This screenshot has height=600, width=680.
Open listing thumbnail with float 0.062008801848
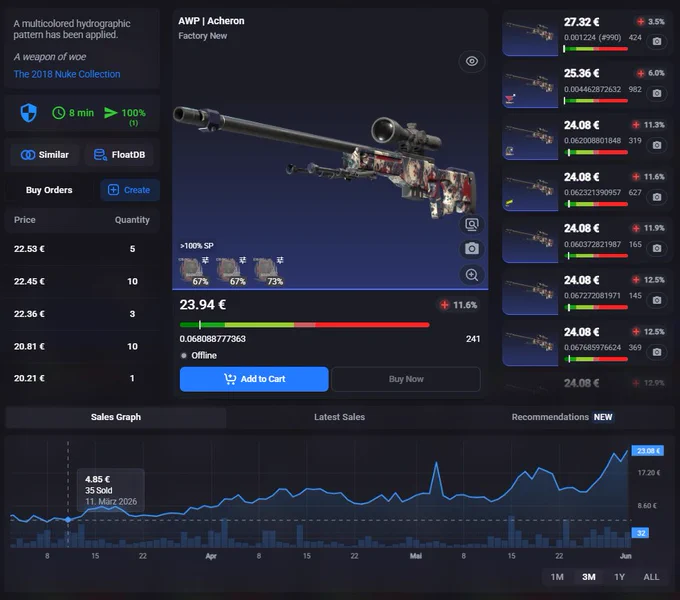tap(530, 139)
